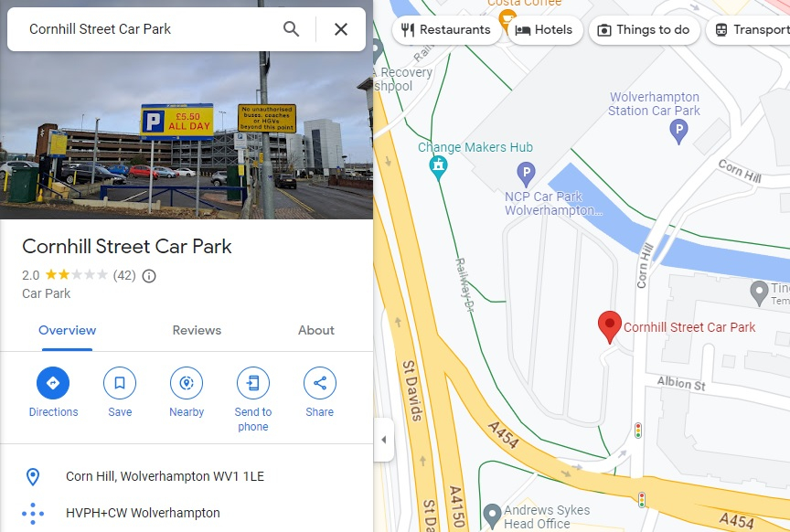Open the rating info icon
The width and height of the screenshot is (790, 532).
tap(149, 275)
